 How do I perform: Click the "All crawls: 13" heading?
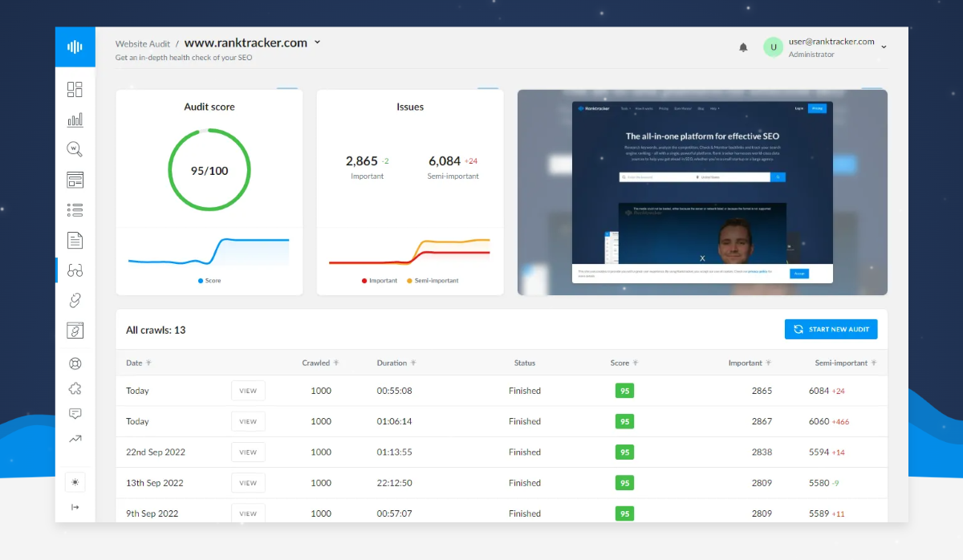coord(156,330)
